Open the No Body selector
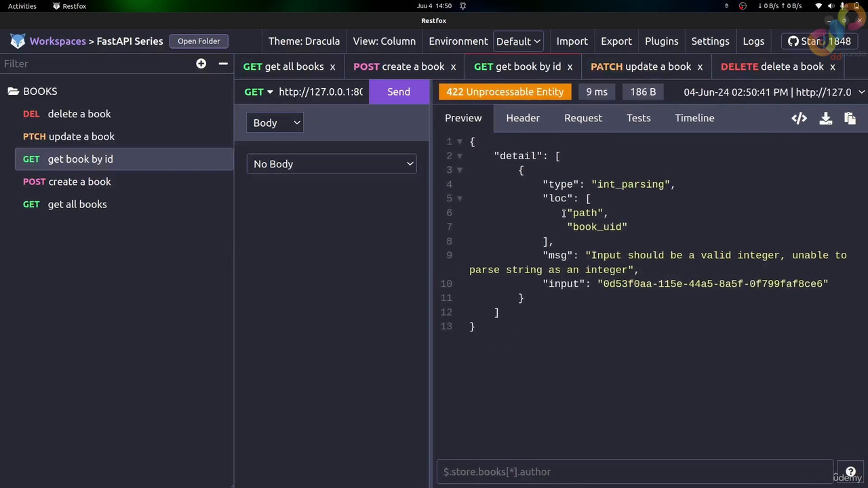Image resolution: width=868 pixels, height=488 pixels. (332, 164)
